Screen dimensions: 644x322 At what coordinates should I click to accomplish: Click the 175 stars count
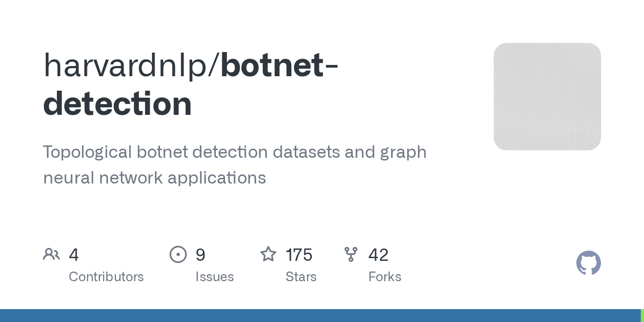pyautogui.click(x=299, y=255)
